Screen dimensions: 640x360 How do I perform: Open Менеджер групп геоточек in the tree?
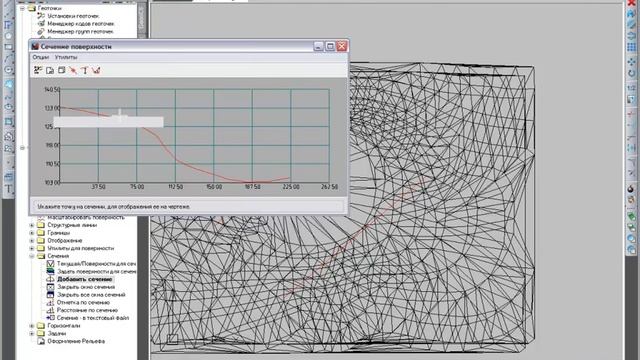80,31
